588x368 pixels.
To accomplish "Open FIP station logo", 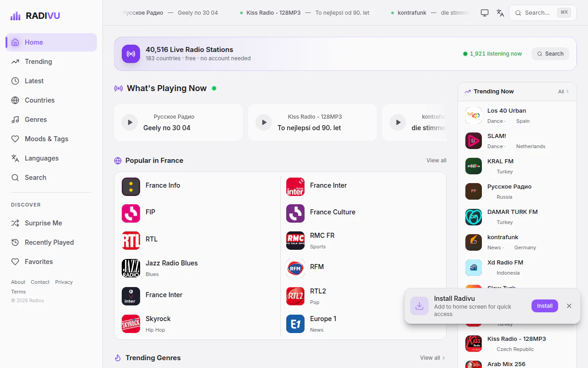I will 131,213.
